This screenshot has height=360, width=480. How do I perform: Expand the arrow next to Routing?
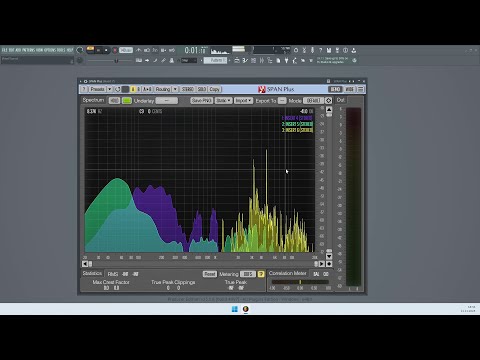175,89
